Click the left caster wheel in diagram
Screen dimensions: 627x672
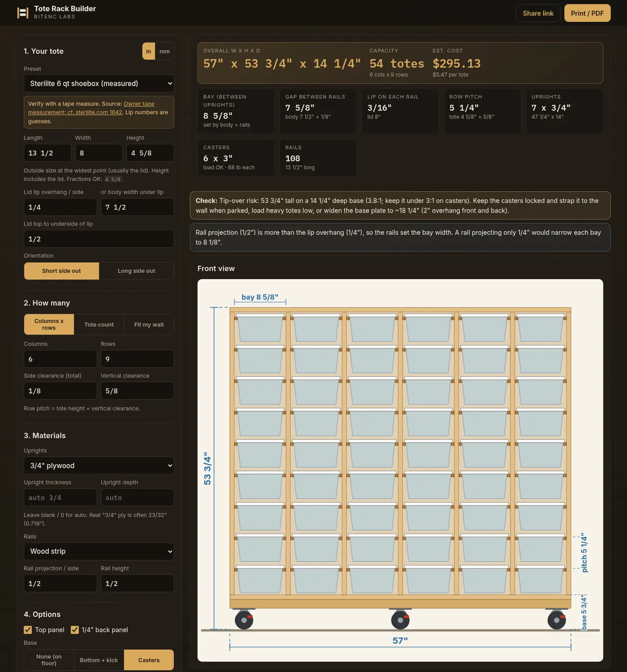click(x=244, y=620)
